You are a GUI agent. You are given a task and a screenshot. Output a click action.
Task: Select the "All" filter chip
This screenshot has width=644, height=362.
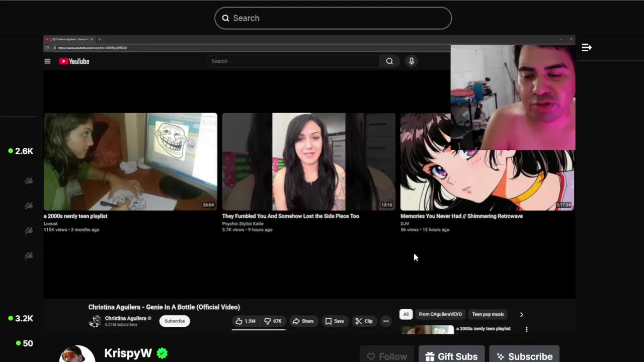coord(406,314)
